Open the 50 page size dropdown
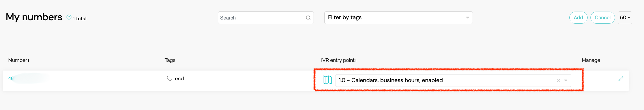The image size is (644, 110). [x=625, y=18]
